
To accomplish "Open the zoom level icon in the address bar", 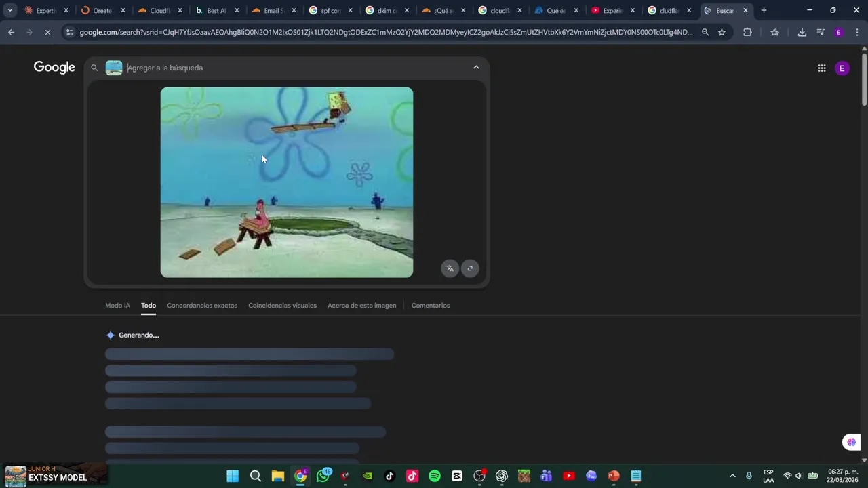I will coord(705,32).
